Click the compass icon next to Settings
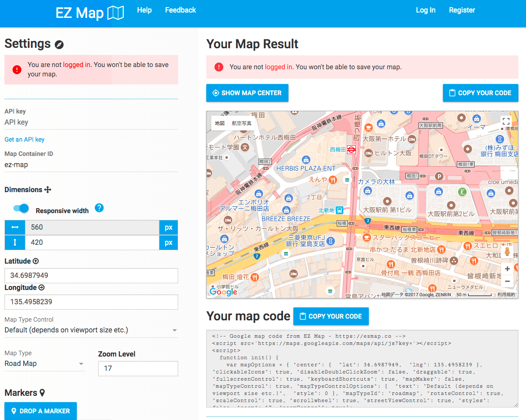 (x=59, y=45)
